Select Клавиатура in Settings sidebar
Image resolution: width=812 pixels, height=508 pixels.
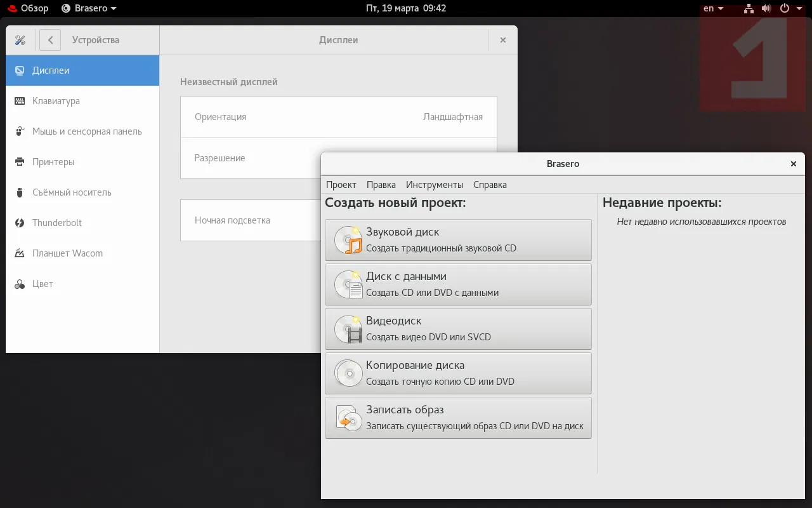coord(82,101)
